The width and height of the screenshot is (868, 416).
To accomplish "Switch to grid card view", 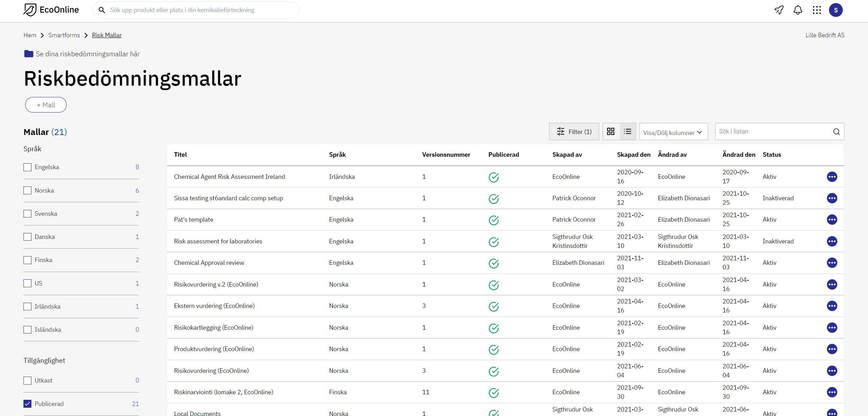I will coord(611,132).
